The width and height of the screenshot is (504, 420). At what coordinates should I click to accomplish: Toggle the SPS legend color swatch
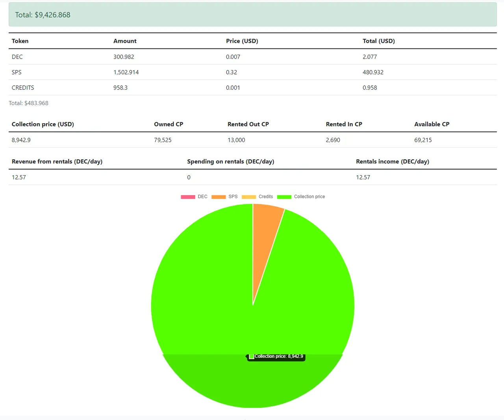219,197
